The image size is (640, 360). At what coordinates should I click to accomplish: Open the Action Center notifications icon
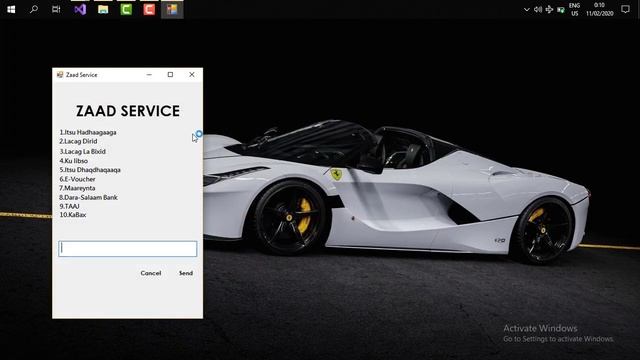(x=625, y=9)
